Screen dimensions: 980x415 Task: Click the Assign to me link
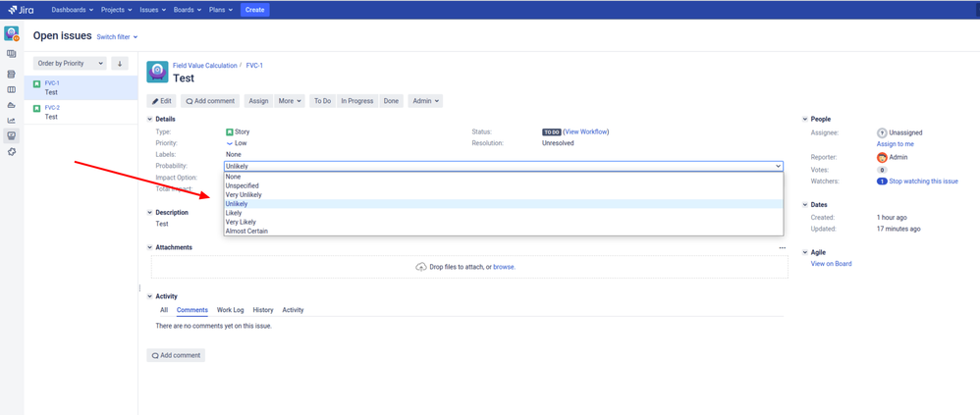pyautogui.click(x=895, y=144)
